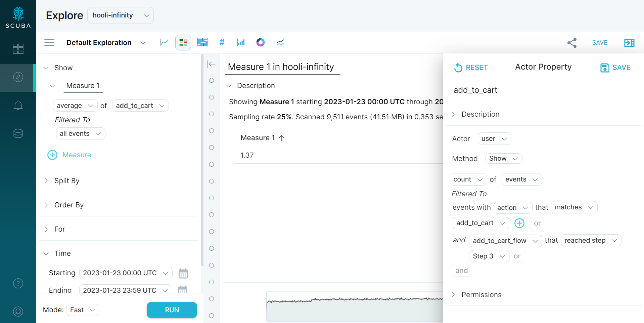Open the Mode Fast dropdown
Viewport: 644px width, 323px height.
pyautogui.click(x=83, y=310)
